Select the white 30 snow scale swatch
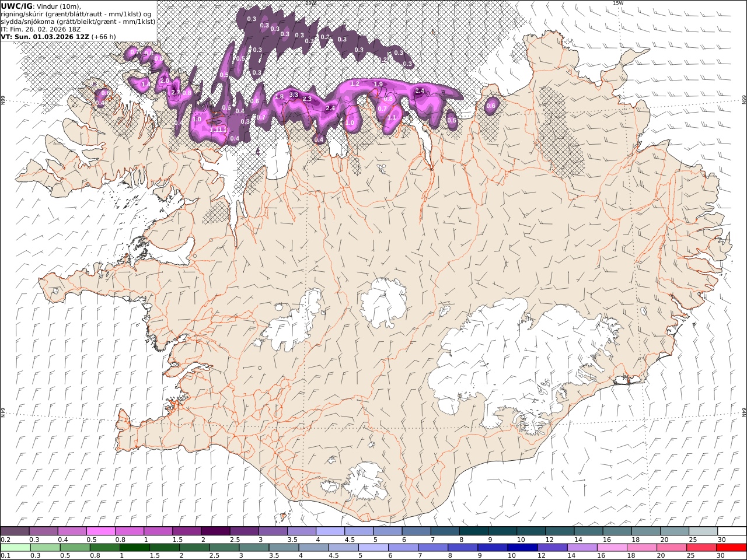This screenshot has width=747, height=560. (732, 531)
